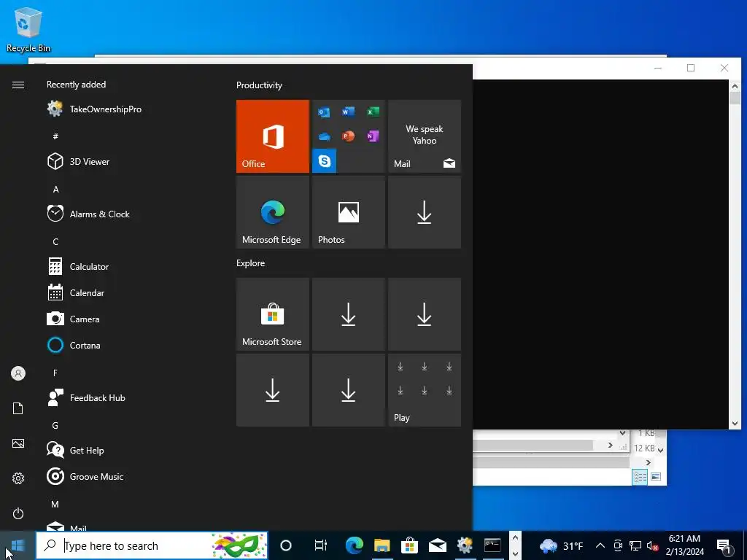Open Cortana circle on taskbar
The image size is (747, 560).
pos(286,545)
